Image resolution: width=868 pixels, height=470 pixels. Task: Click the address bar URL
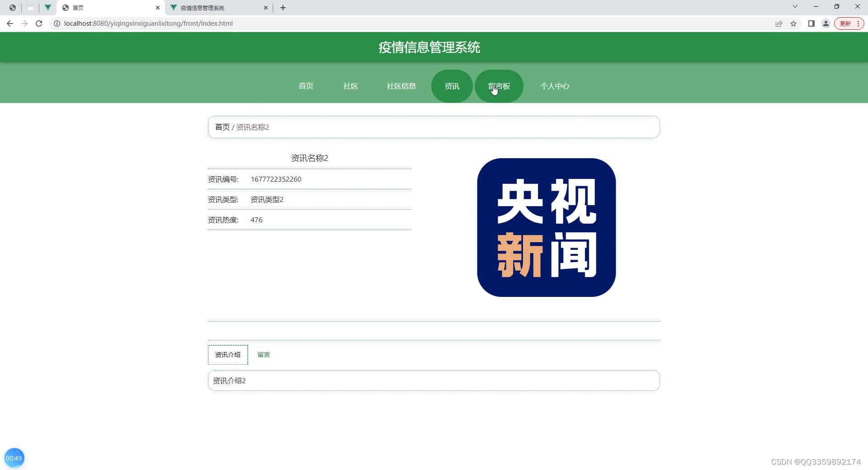148,23
